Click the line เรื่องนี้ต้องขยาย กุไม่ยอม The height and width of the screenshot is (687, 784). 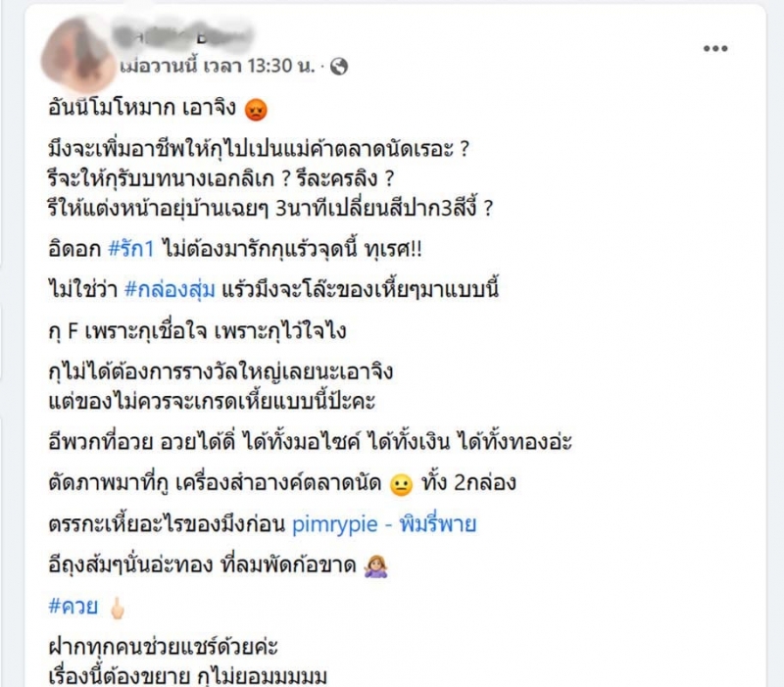pyautogui.click(x=187, y=676)
